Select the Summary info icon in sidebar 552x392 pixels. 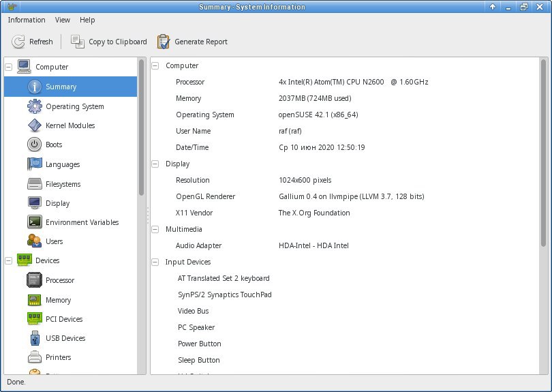click(x=35, y=87)
